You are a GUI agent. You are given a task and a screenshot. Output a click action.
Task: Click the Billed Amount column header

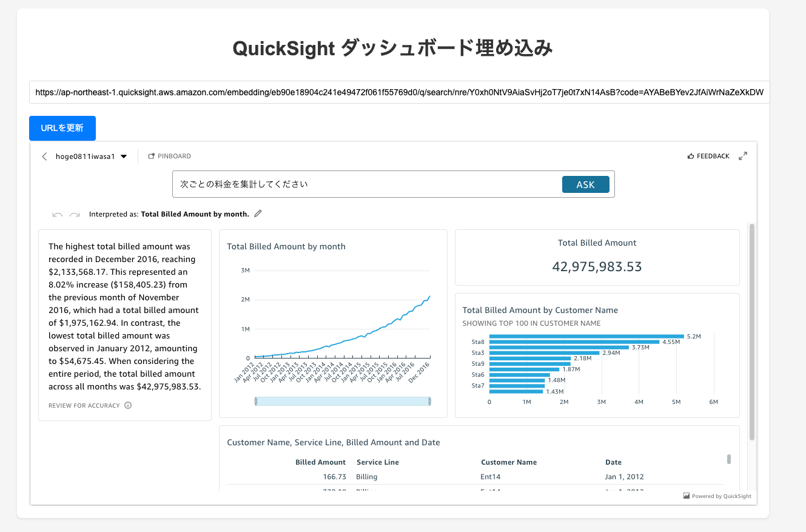(x=320, y=462)
